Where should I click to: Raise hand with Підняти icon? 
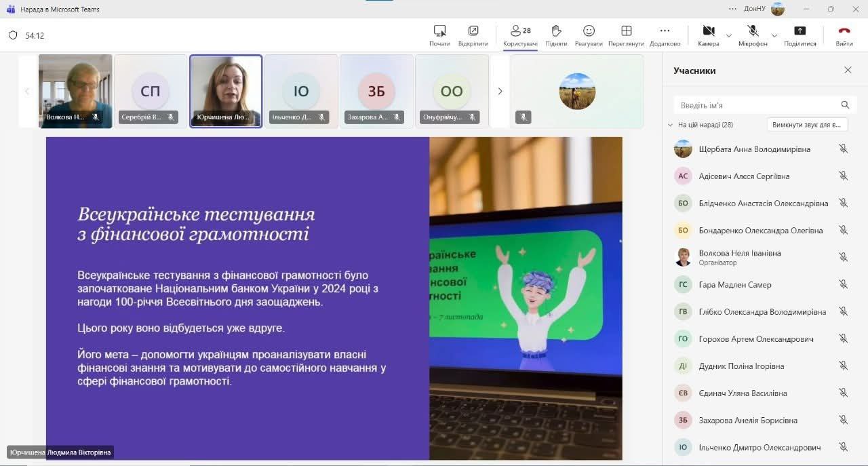pos(556,31)
